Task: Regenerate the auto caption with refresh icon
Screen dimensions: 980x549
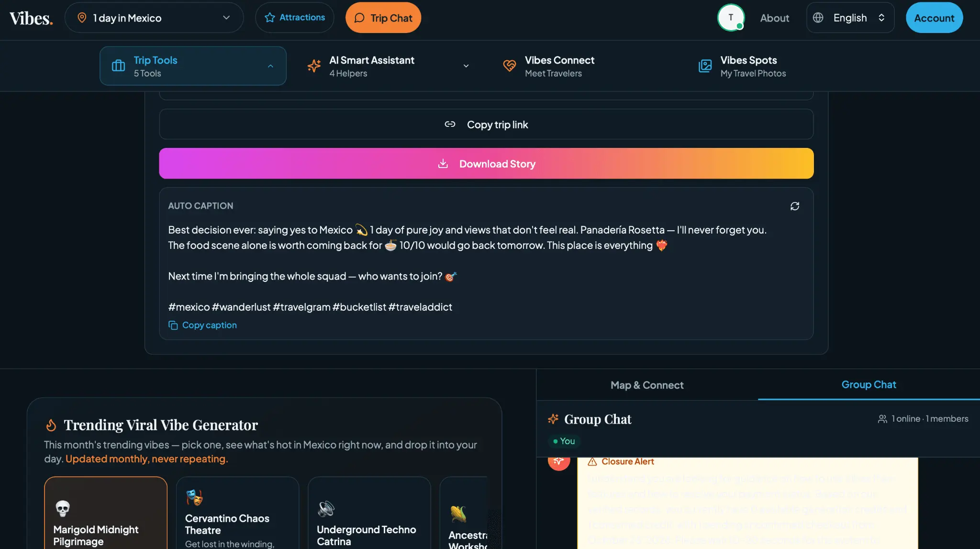Action: [795, 206]
